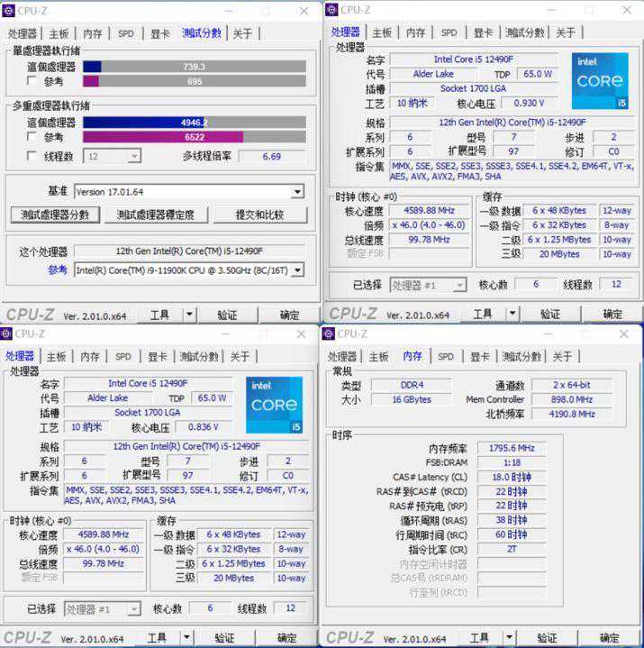644x648 pixels.
Task: Toggle the 线程数 checkbox
Action: coord(32,156)
